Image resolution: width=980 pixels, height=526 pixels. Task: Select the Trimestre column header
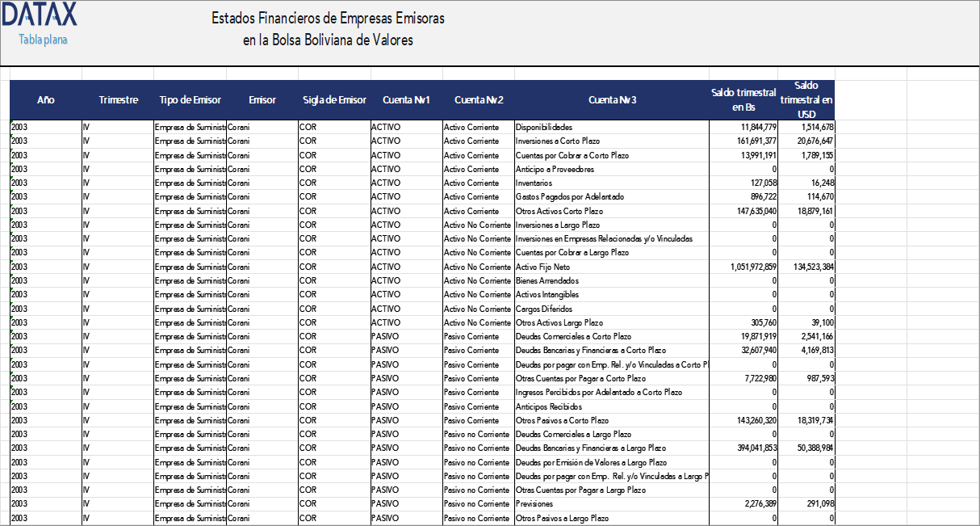118,100
